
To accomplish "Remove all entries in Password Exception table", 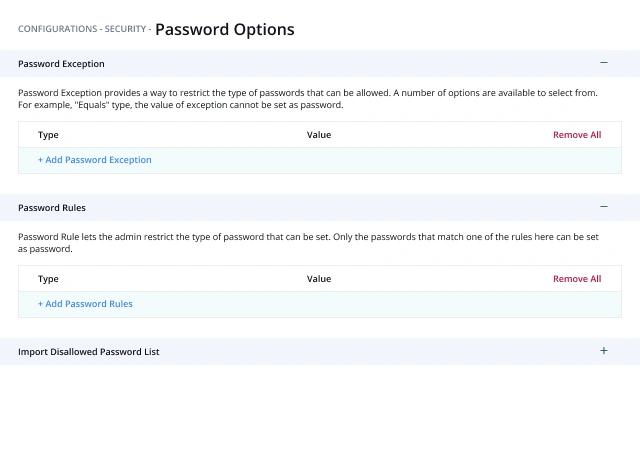I will pyautogui.click(x=577, y=135).
